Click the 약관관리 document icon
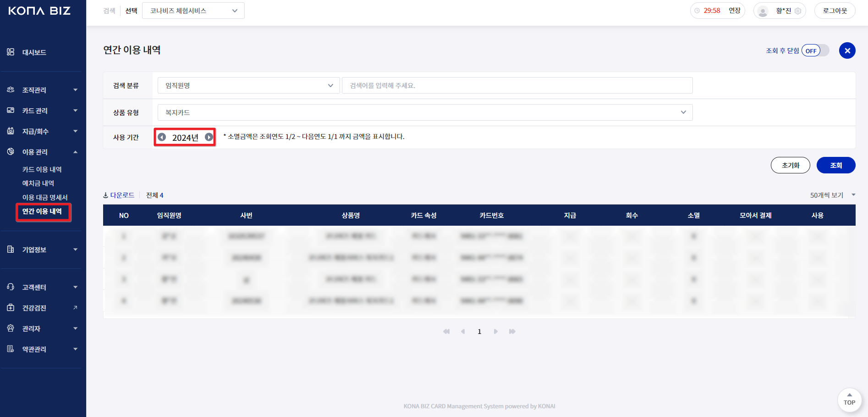868x417 pixels. 11,349
